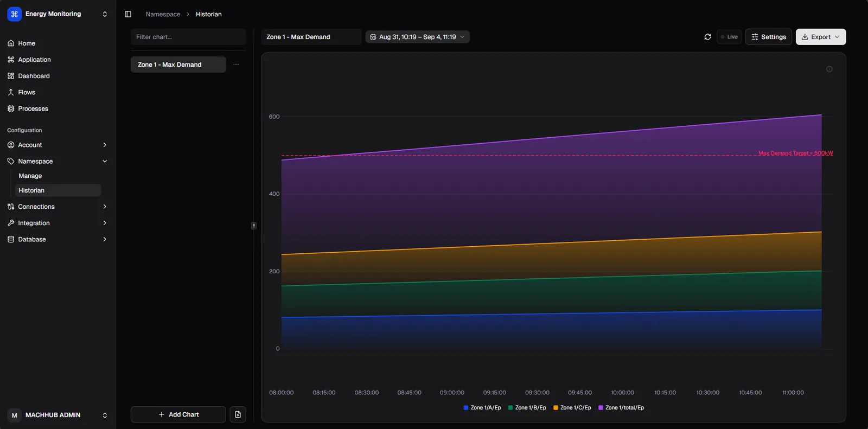Toggle Zone 1/A/Ep series in legend

(482, 408)
